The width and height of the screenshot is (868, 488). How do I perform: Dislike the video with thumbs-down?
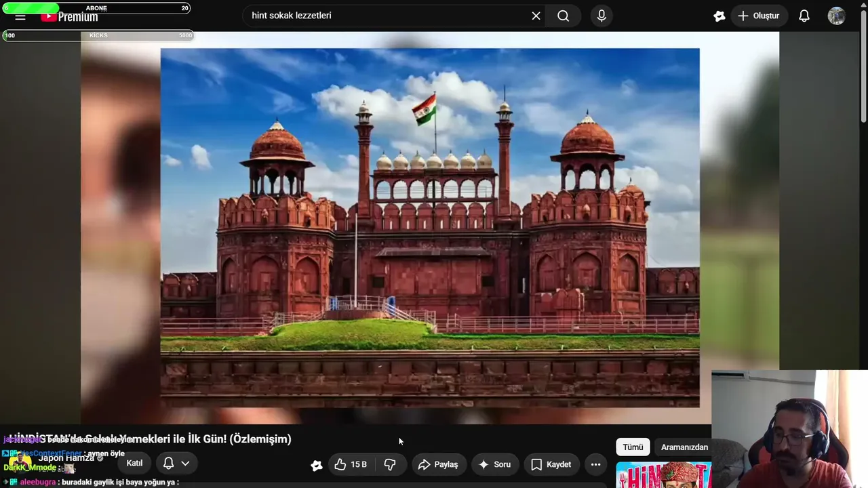coord(390,464)
